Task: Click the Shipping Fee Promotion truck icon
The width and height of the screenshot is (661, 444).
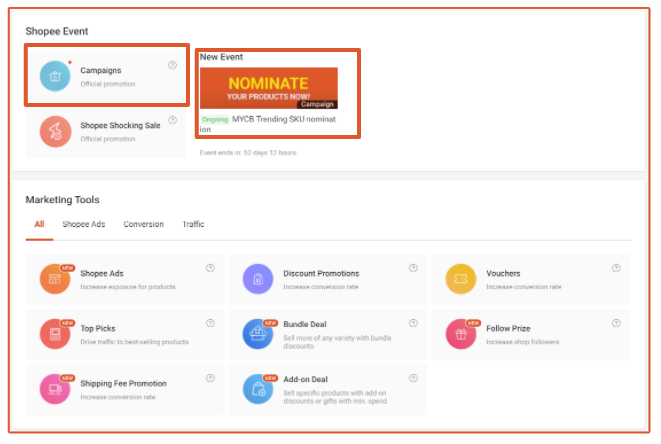Action: click(55, 389)
